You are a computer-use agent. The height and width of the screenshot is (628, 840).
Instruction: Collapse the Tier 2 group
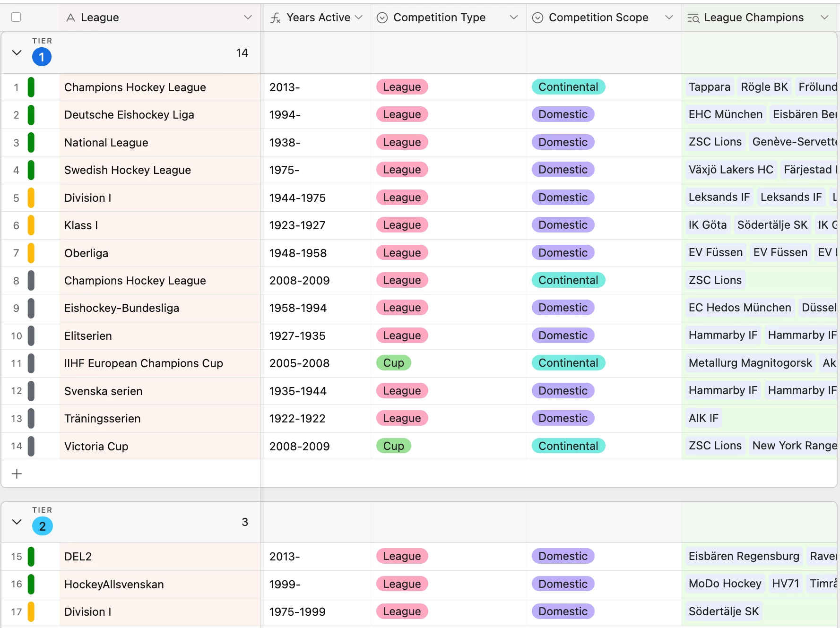point(17,522)
